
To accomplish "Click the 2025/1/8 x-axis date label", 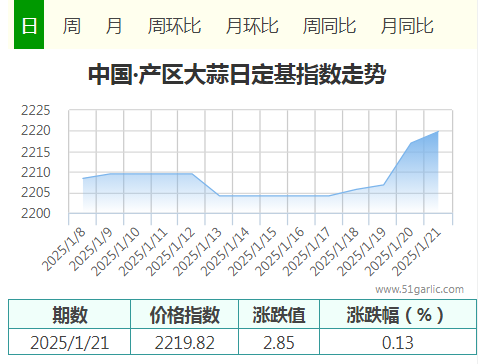I will click(x=64, y=249).
